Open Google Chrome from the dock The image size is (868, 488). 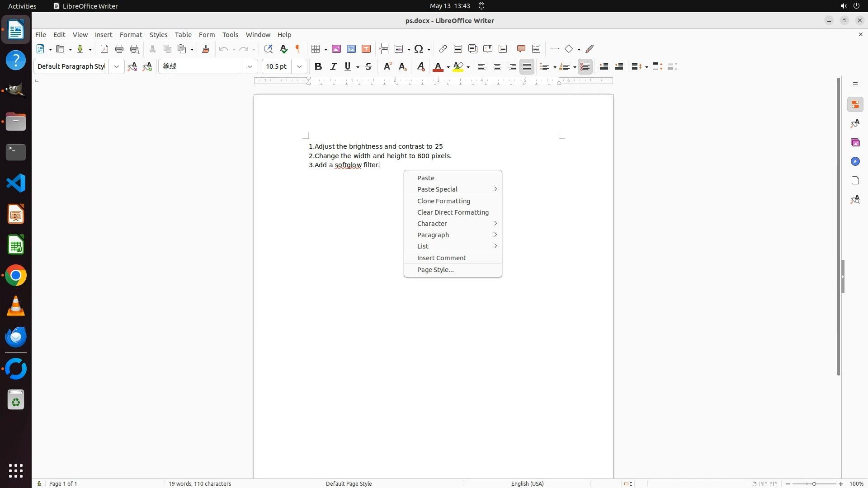[16, 276]
